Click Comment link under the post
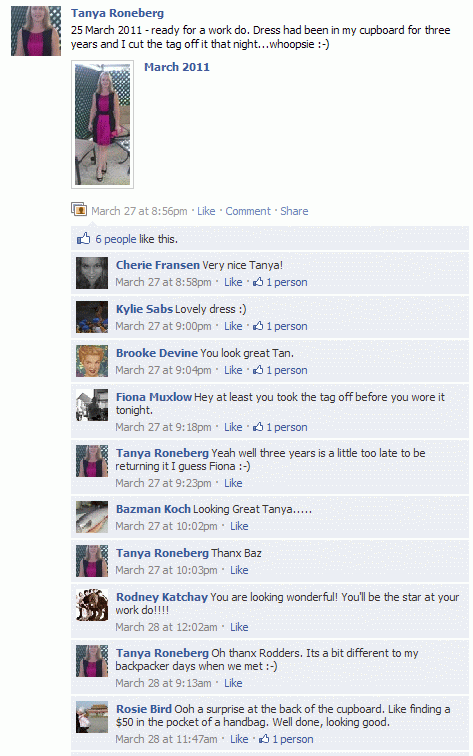This screenshot has width=473, height=756. 248,211
